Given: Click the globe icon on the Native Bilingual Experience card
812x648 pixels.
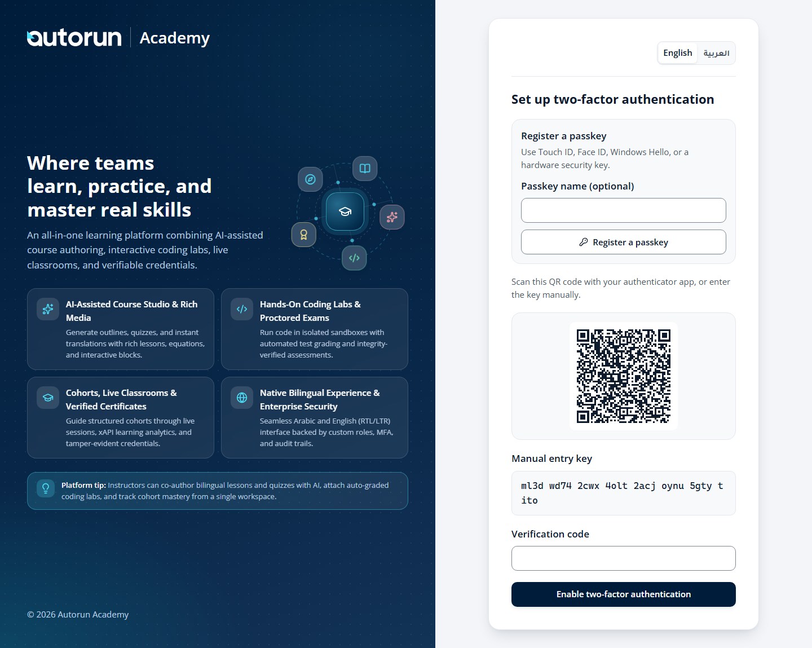Looking at the screenshot, I should coord(242,398).
